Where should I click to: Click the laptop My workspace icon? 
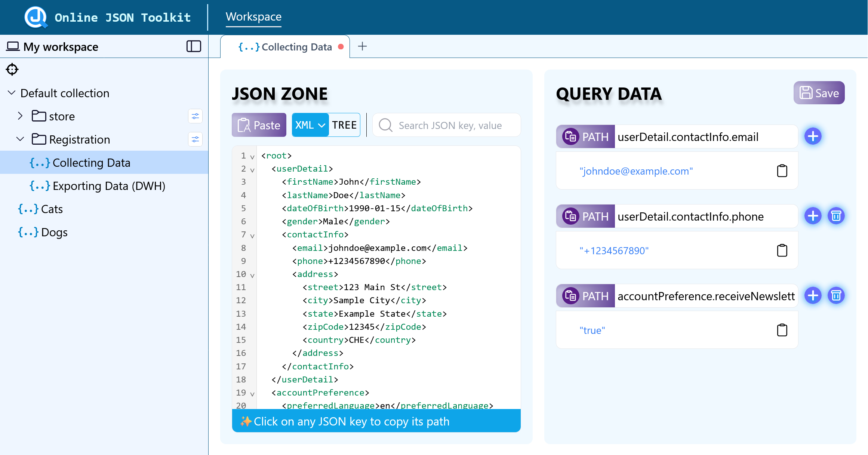point(13,46)
